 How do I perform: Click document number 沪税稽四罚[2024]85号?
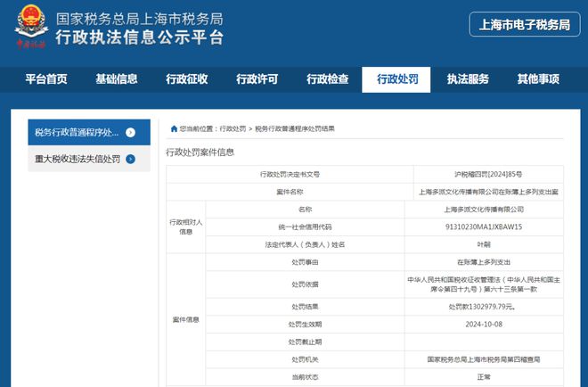tap(488, 174)
